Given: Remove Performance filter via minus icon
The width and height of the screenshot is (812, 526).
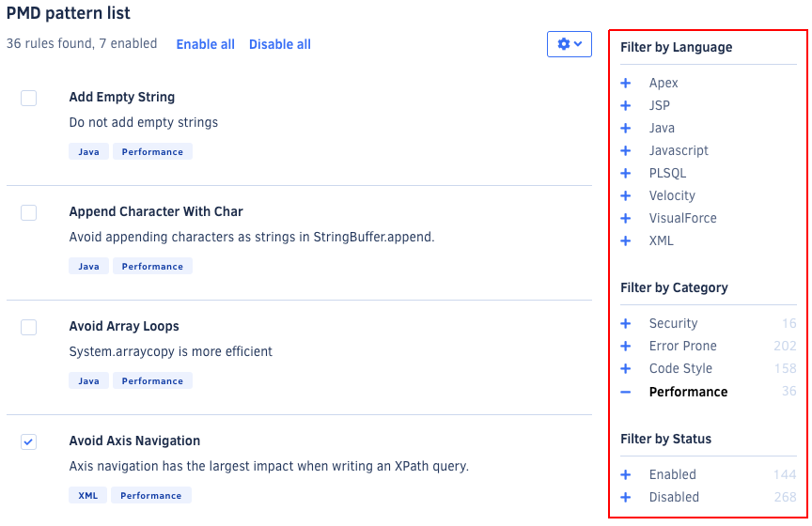Looking at the screenshot, I should click(x=626, y=392).
